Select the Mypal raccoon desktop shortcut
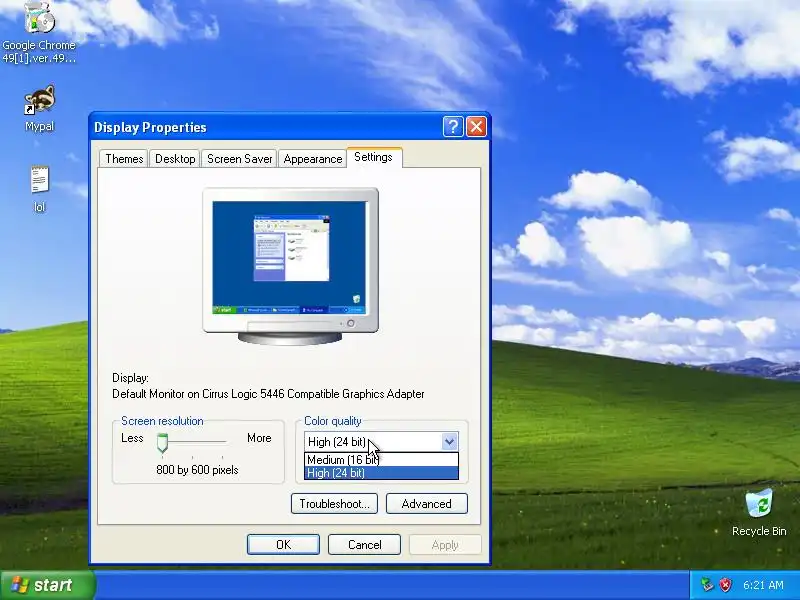 pyautogui.click(x=39, y=108)
